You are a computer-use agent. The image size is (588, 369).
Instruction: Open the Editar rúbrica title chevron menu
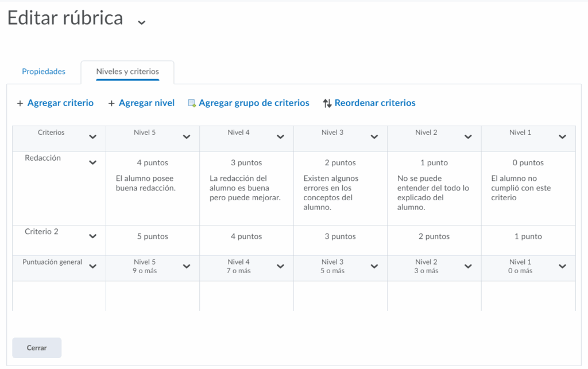coord(141,22)
